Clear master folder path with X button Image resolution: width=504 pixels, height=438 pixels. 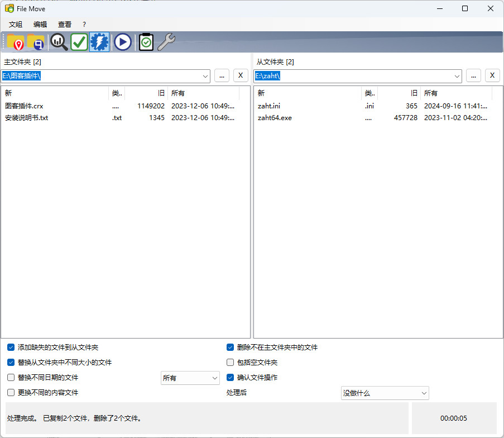point(241,75)
